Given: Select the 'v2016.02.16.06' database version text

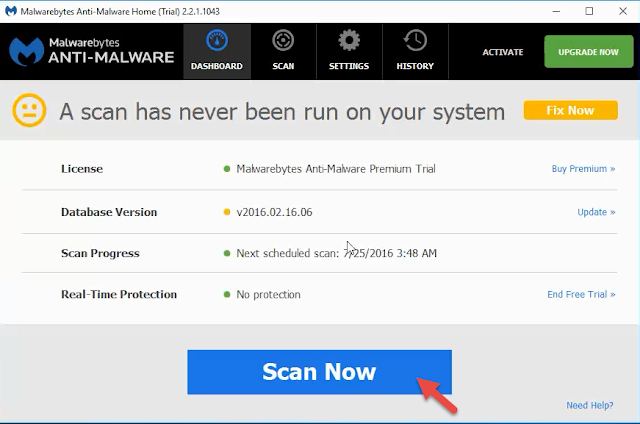Looking at the screenshot, I should click(x=274, y=212).
